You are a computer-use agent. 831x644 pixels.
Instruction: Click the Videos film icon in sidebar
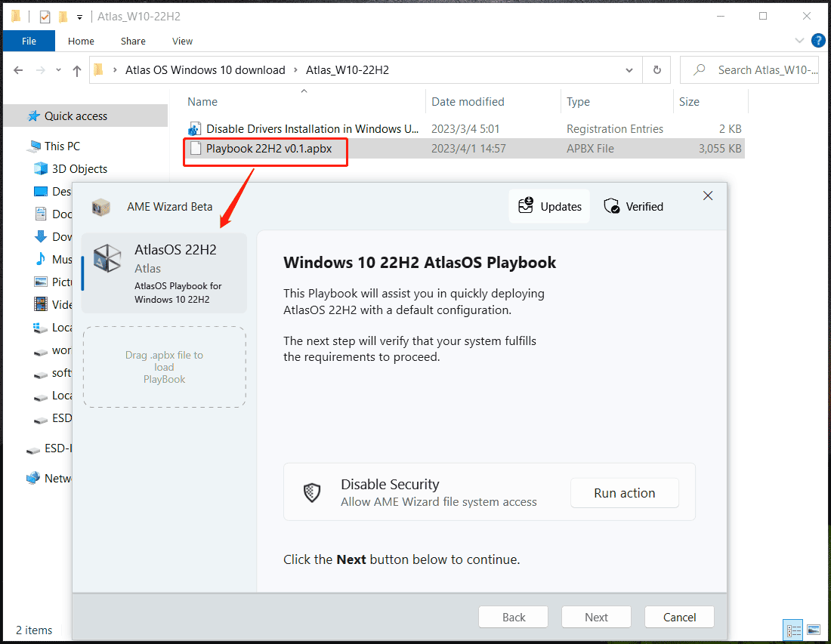pyautogui.click(x=41, y=304)
